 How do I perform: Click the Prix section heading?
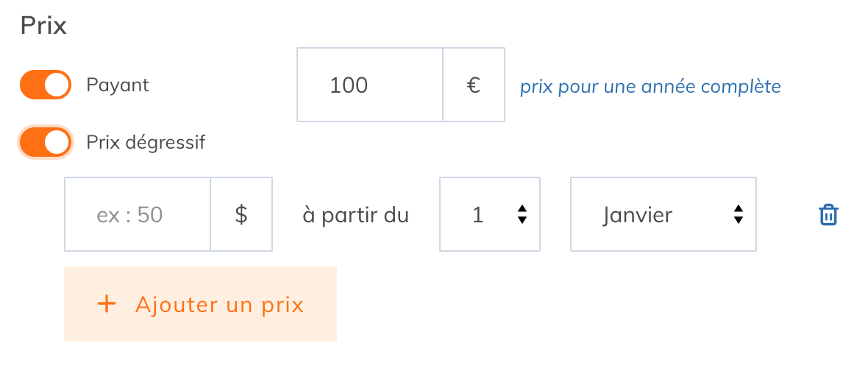click(43, 26)
